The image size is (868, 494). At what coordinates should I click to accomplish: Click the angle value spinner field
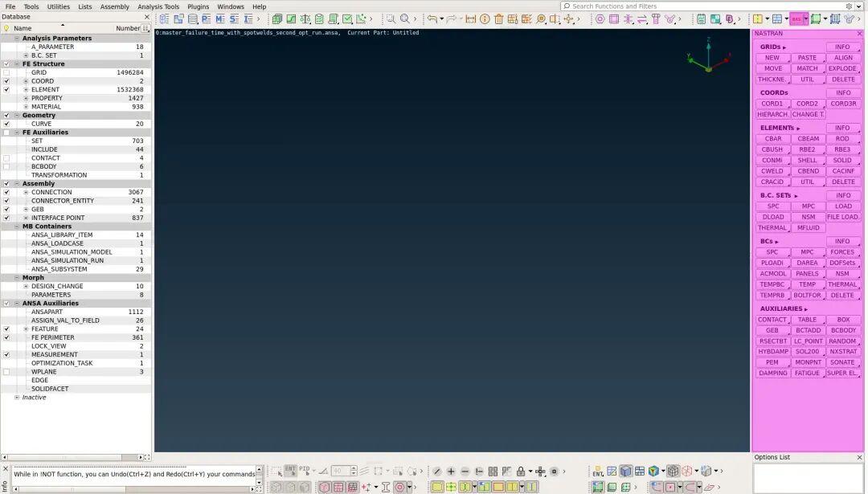coord(341,472)
